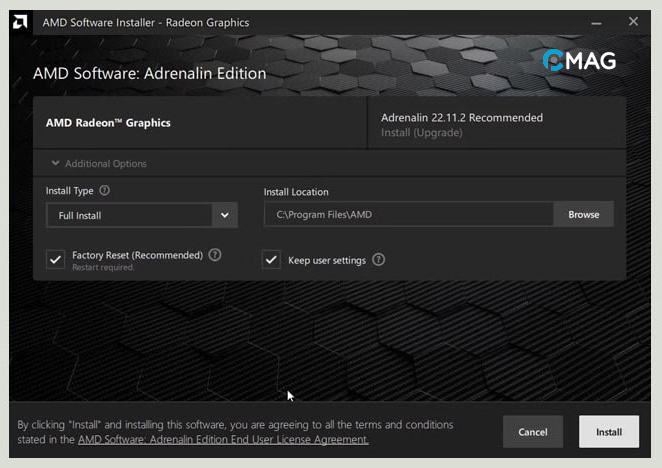This screenshot has width=662, height=468.
Task: Click the Install (Upgrade) text
Action: 421,133
